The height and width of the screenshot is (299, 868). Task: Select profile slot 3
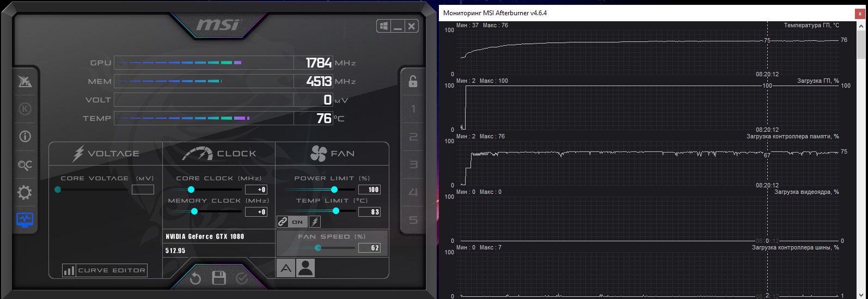[x=413, y=164]
